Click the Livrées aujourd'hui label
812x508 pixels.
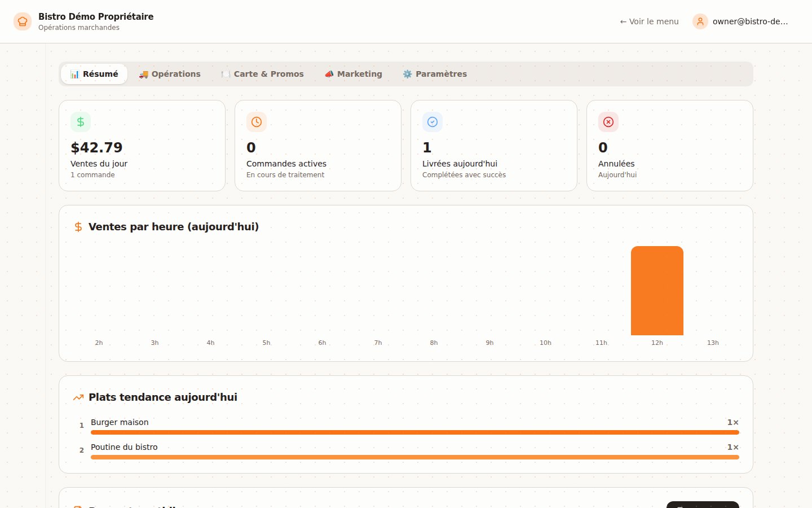(460, 164)
